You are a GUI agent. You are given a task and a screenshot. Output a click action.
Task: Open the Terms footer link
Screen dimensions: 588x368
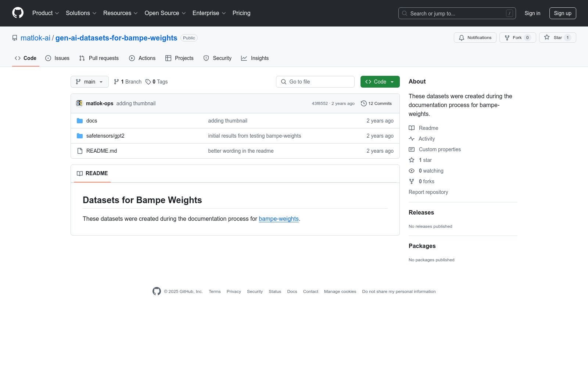(x=215, y=291)
